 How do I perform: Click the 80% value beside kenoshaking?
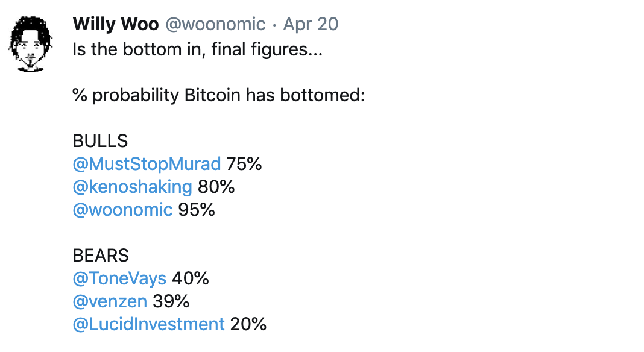click(x=216, y=187)
